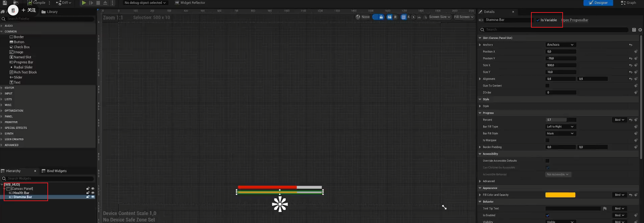The width and height of the screenshot is (644, 223).
Task: Click the Open ProgressBar link
Action: [x=574, y=20]
